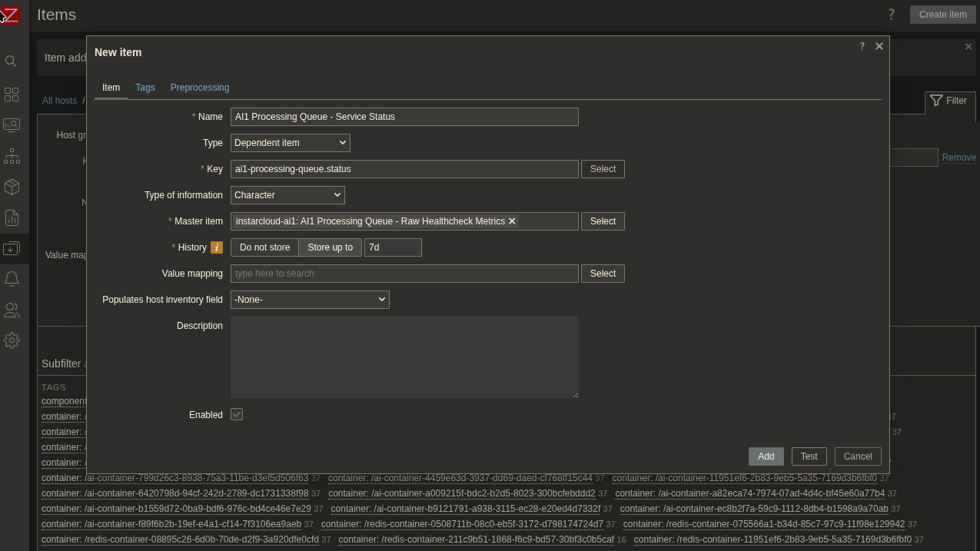
Task: Filter by tag ai-container-a009215f-bdc2-b2d5-8023-300bcfebddd2
Action: click(x=461, y=493)
